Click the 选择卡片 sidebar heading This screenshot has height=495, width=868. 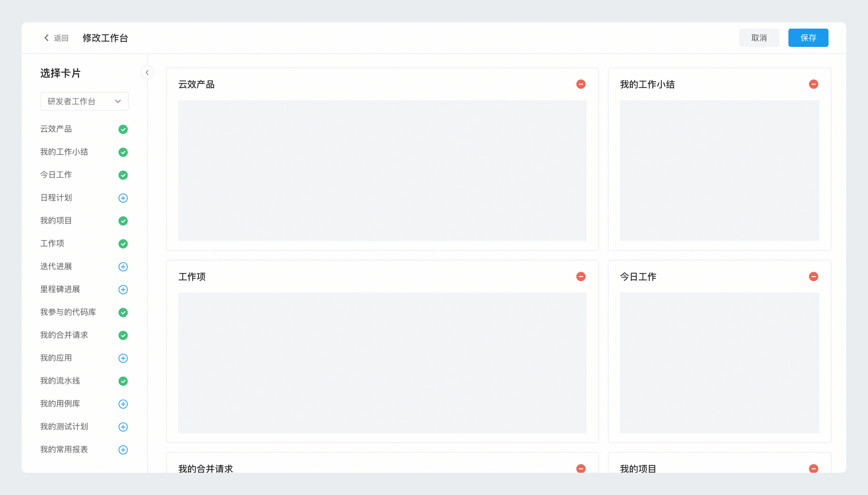pyautogui.click(x=60, y=73)
